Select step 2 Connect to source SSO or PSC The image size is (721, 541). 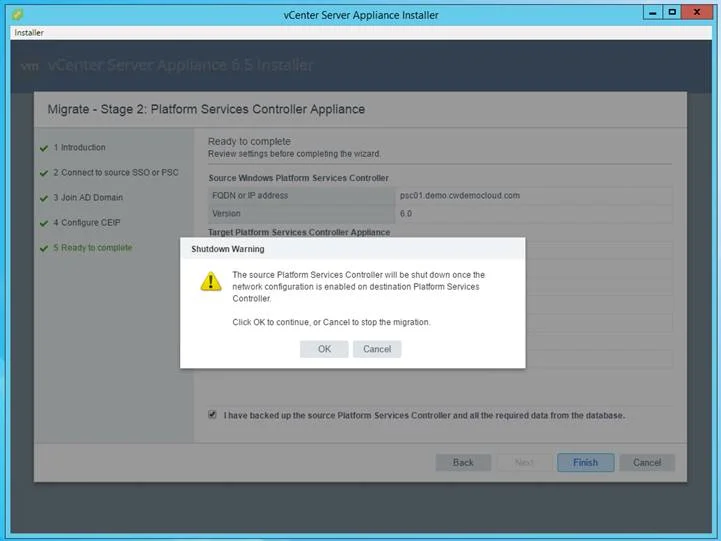pyautogui.click(x=115, y=172)
